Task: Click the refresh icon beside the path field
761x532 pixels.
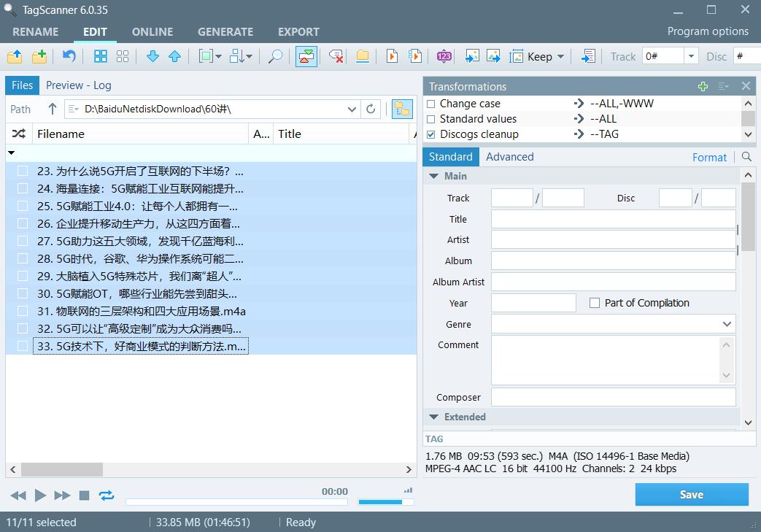Action: (x=371, y=109)
